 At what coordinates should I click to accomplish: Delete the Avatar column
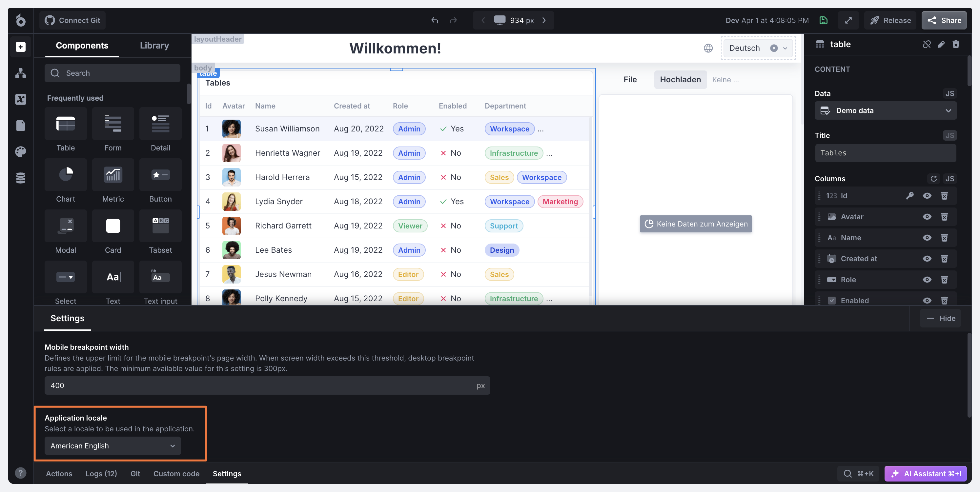[944, 216]
